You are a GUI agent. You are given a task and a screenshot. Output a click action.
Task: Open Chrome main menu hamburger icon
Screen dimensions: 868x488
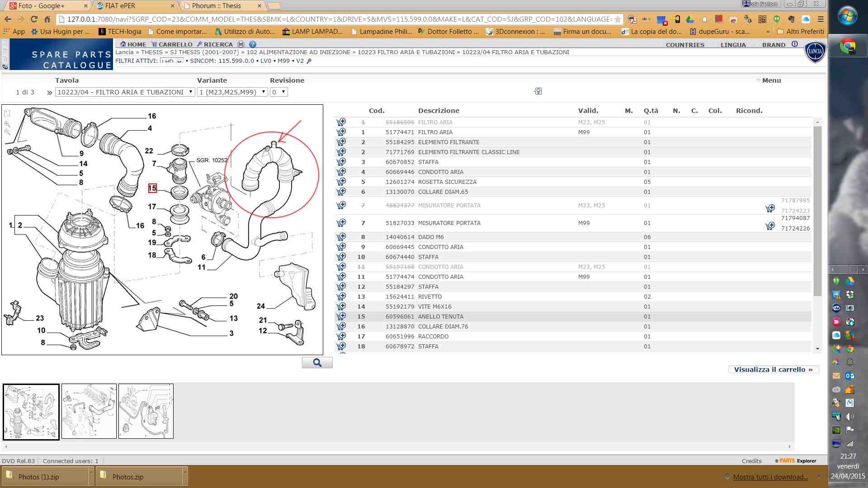coord(821,19)
